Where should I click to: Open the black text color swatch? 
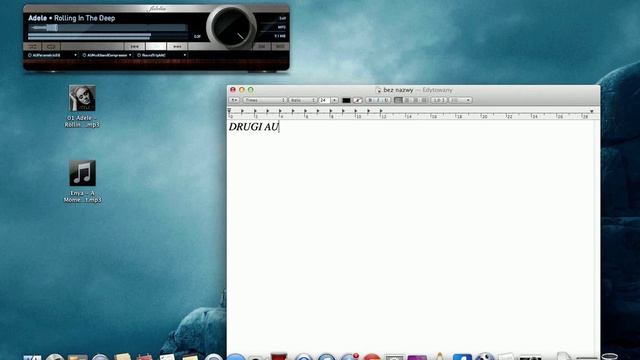[346, 100]
